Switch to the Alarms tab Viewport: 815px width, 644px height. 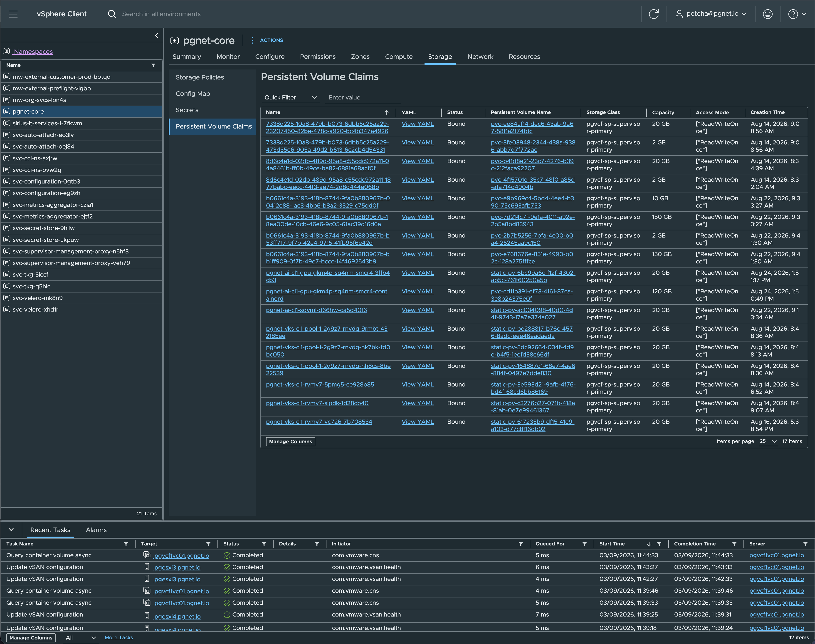click(x=96, y=530)
